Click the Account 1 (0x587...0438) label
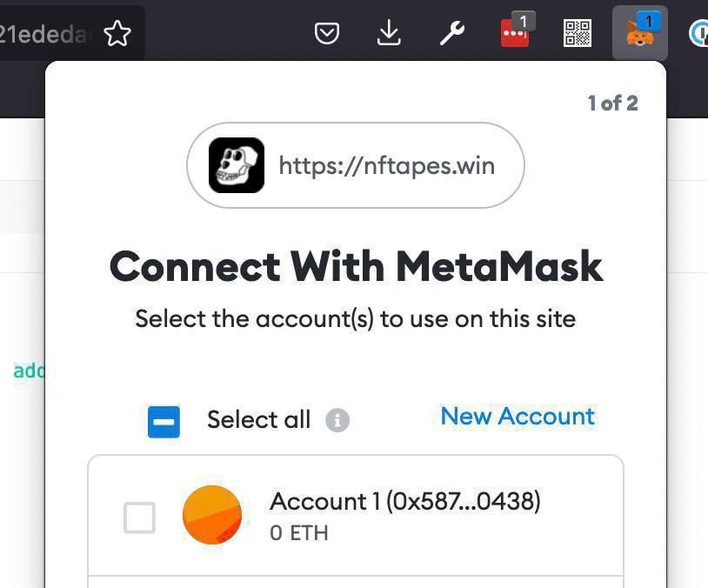Viewport: 708px width, 588px height. (405, 502)
